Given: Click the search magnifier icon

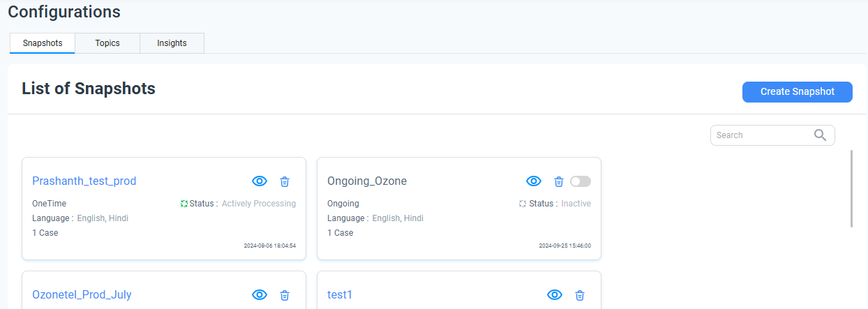Looking at the screenshot, I should 821,135.
